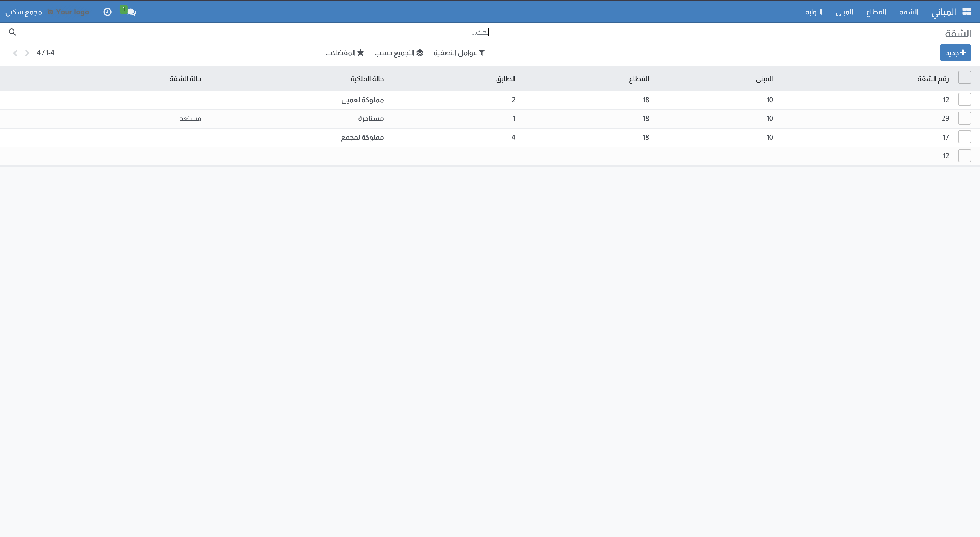Click the pager 4 / 1-4 counter

click(46, 53)
